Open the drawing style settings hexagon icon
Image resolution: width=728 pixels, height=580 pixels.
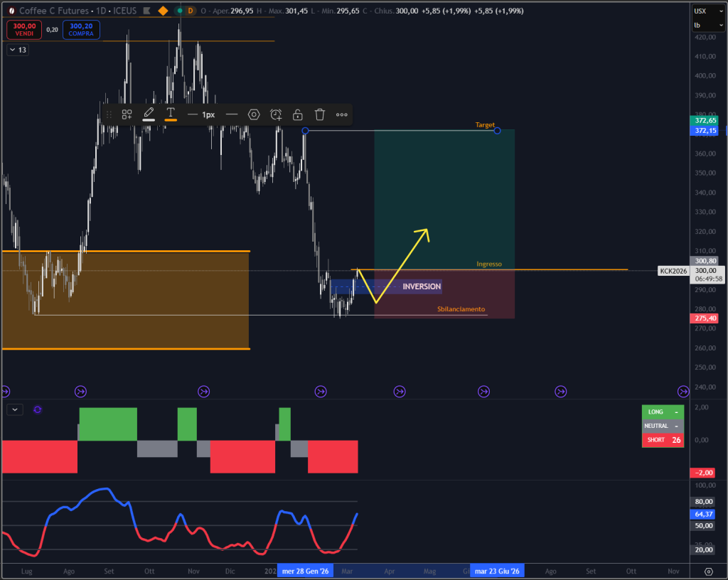(254, 114)
